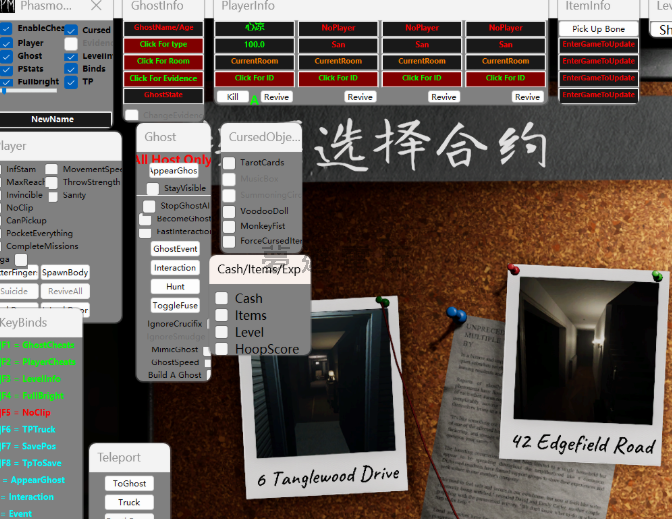Screen dimensions: 672x519
Task: Click the GhostEvent button
Action: (175, 249)
